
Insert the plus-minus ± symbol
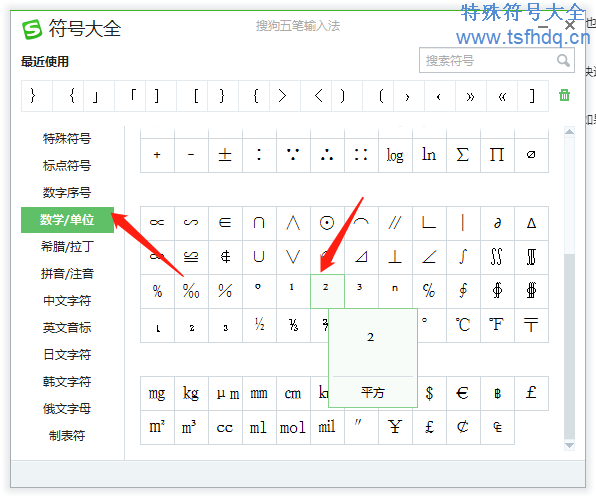coord(225,155)
